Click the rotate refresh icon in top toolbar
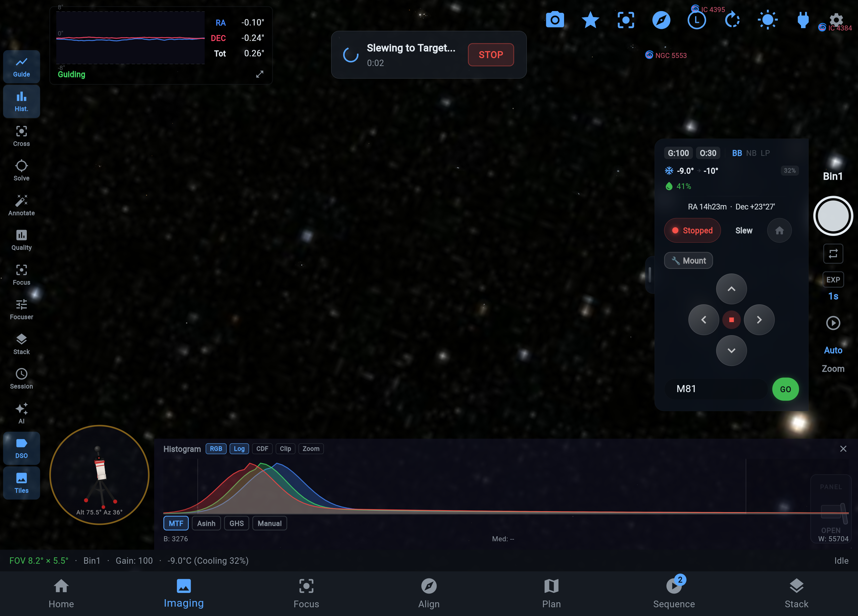 coord(732,20)
